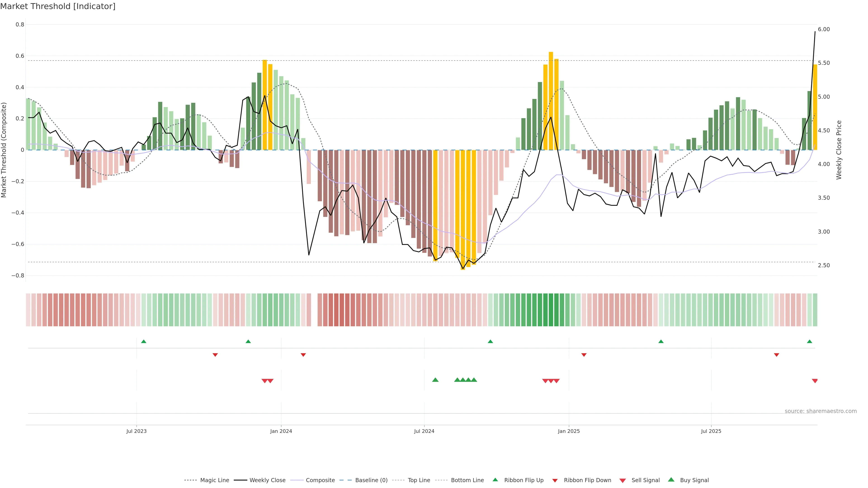Toggle the Bottom Line legend entry
The image size is (868, 488).
(x=467, y=480)
